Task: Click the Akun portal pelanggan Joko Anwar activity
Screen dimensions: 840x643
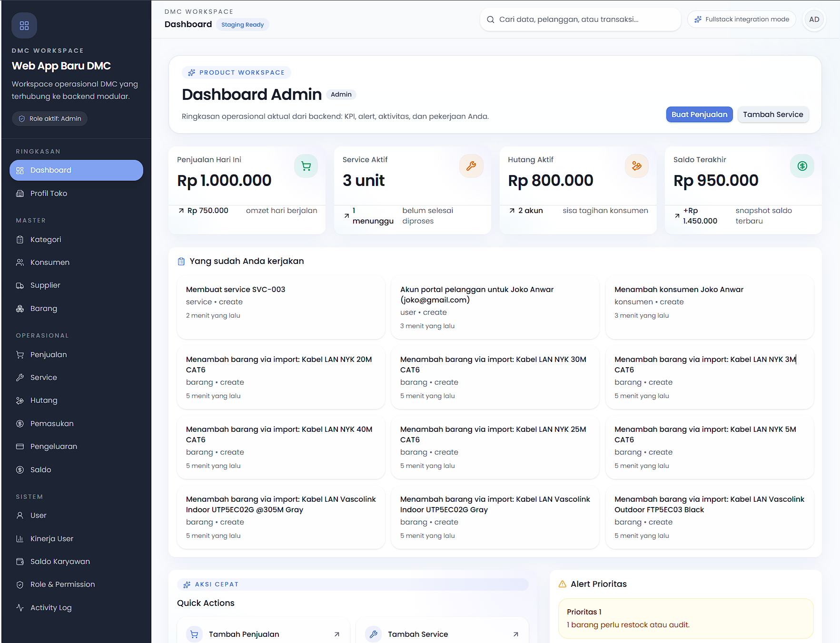Action: (495, 308)
